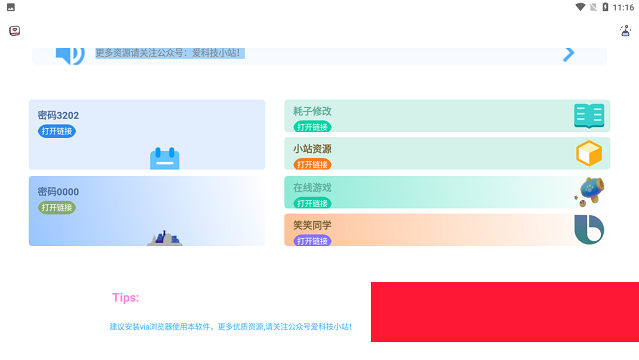Open link button under 密码0000
Screen dimensions: 639x360
tap(57, 208)
